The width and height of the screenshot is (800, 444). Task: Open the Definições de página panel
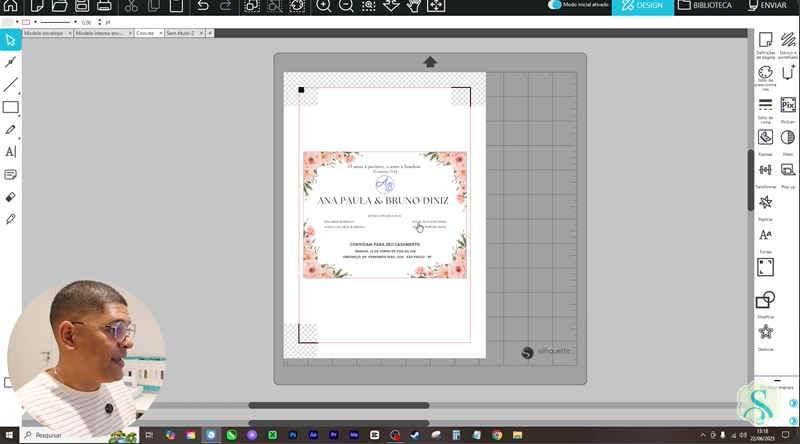(x=765, y=45)
